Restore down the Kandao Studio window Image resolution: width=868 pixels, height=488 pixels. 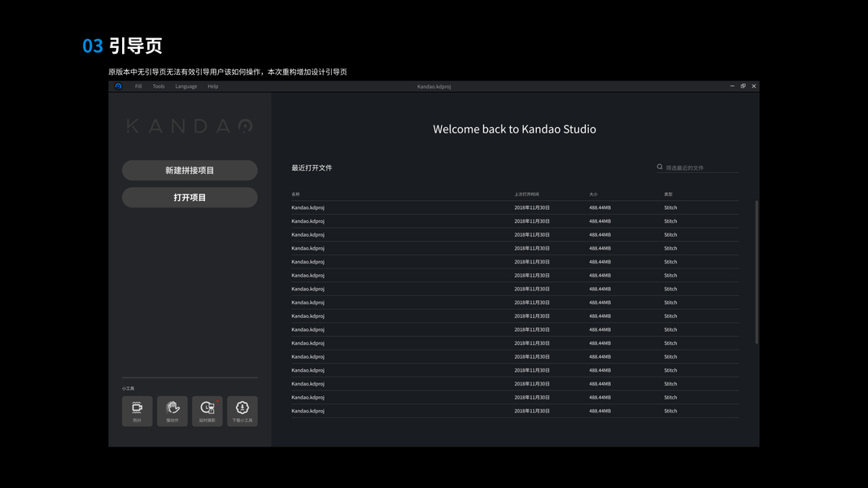[743, 86]
